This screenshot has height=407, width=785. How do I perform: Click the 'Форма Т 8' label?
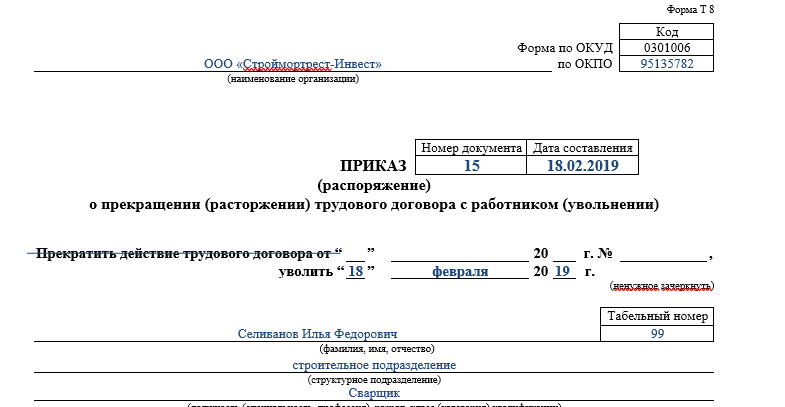coord(690,9)
